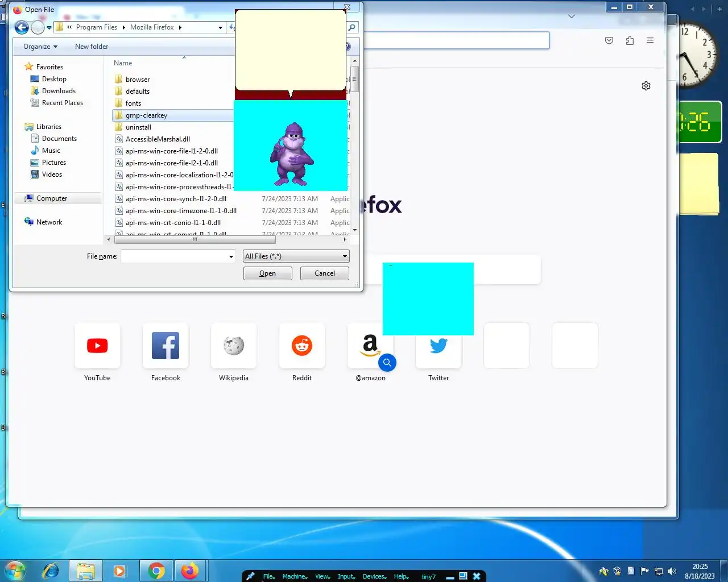Expand the File name dropdown arrow

click(231, 256)
